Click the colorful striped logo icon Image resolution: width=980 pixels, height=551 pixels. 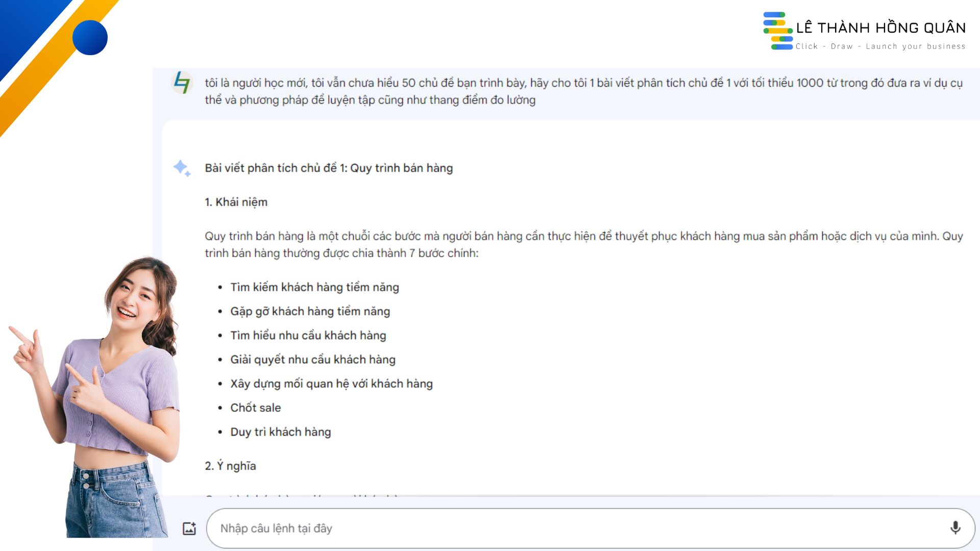(777, 31)
